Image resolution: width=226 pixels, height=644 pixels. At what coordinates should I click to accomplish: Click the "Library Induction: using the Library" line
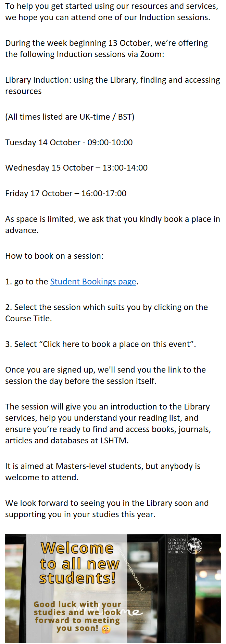click(x=112, y=85)
